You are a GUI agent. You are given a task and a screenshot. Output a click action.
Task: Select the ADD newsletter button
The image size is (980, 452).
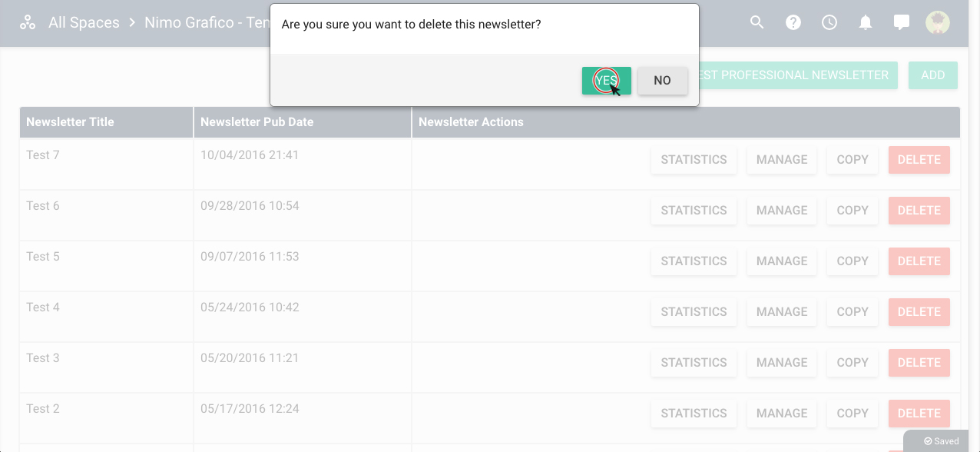933,75
